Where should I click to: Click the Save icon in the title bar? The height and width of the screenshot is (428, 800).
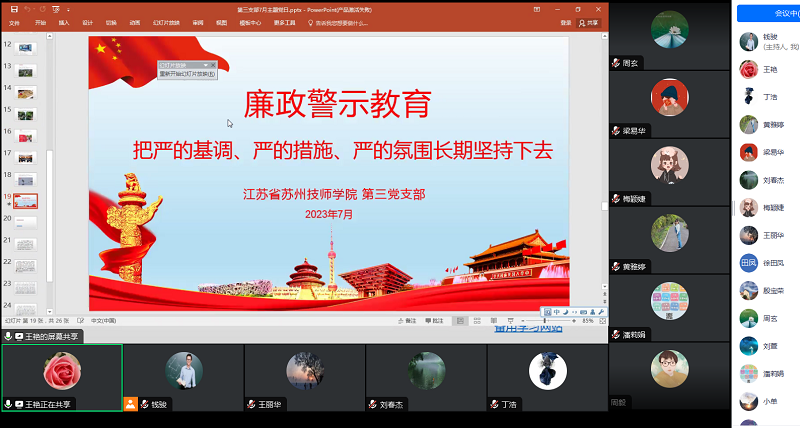tap(13, 8)
